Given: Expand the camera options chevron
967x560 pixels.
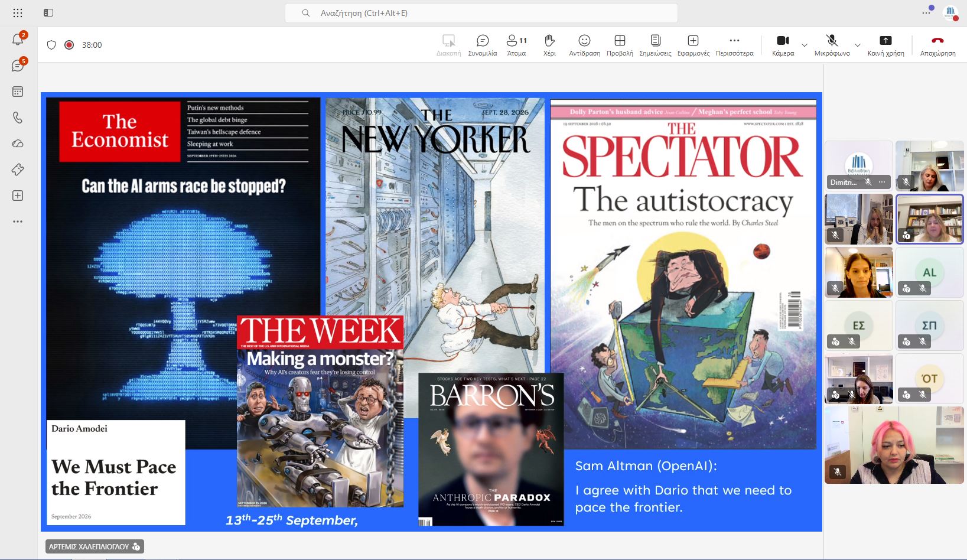Looking at the screenshot, I should click(804, 45).
